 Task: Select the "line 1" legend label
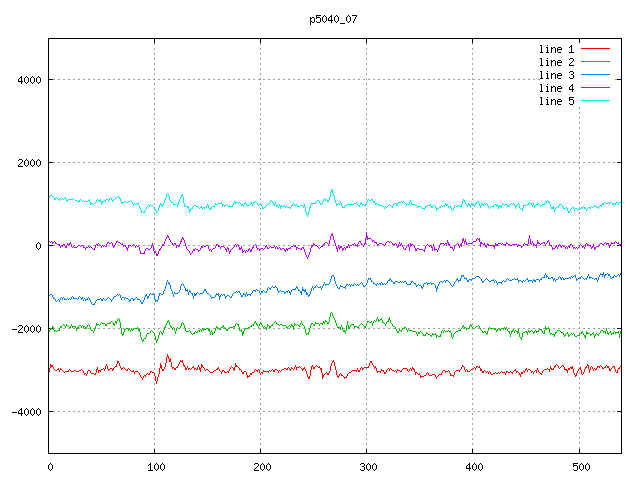click(x=556, y=49)
